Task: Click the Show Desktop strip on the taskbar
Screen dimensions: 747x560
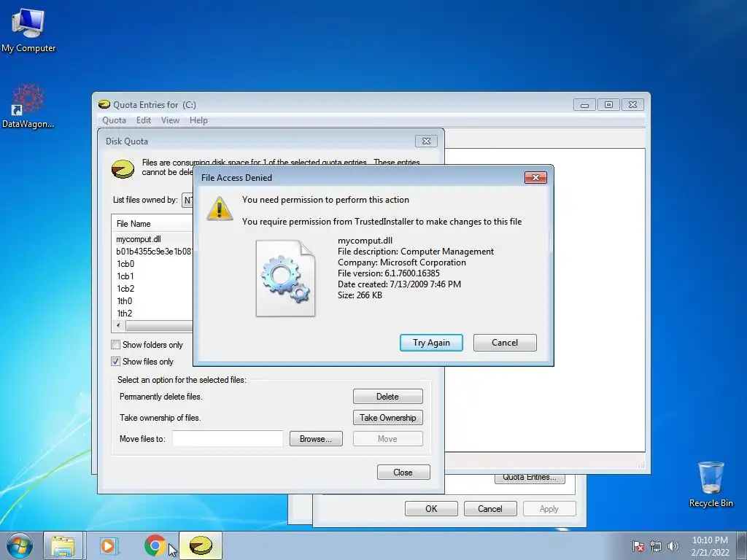Action: click(742, 546)
